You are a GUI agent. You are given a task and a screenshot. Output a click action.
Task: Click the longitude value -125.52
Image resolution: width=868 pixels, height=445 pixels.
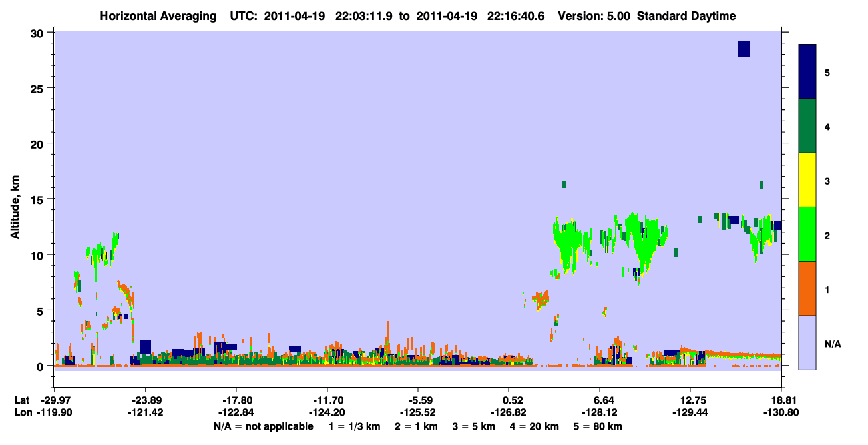click(x=418, y=412)
